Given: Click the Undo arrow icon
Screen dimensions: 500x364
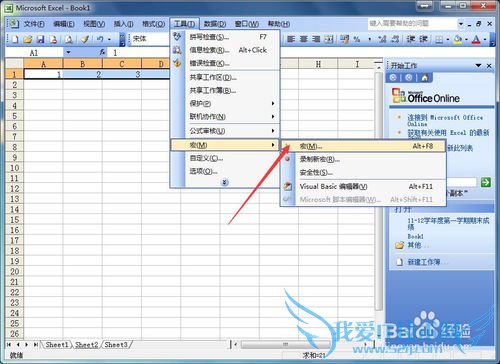Looking at the screenshot, I should click(x=100, y=39).
